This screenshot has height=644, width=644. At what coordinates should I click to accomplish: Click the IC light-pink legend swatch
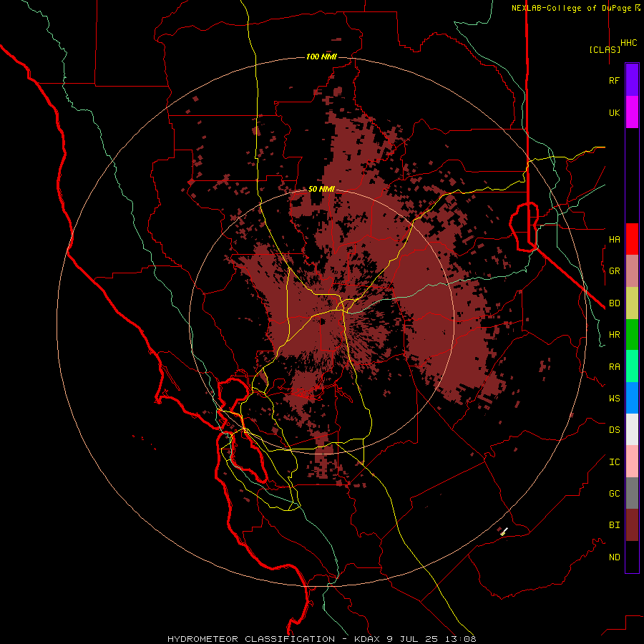632,462
